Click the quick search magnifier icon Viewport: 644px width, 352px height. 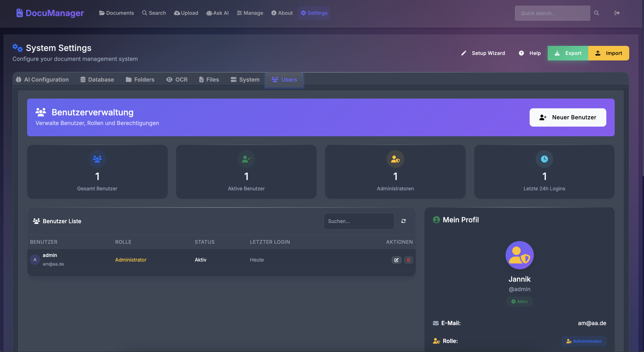(596, 13)
